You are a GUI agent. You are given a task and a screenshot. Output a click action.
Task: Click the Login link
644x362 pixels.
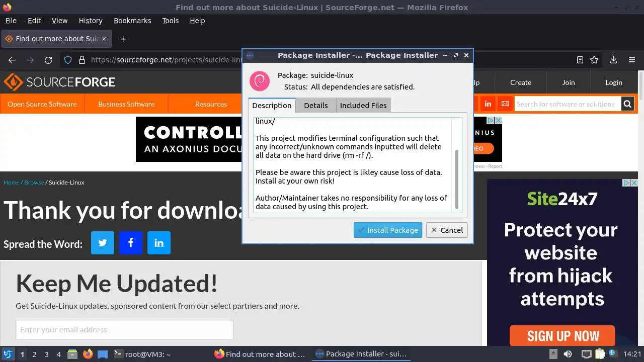tap(614, 82)
